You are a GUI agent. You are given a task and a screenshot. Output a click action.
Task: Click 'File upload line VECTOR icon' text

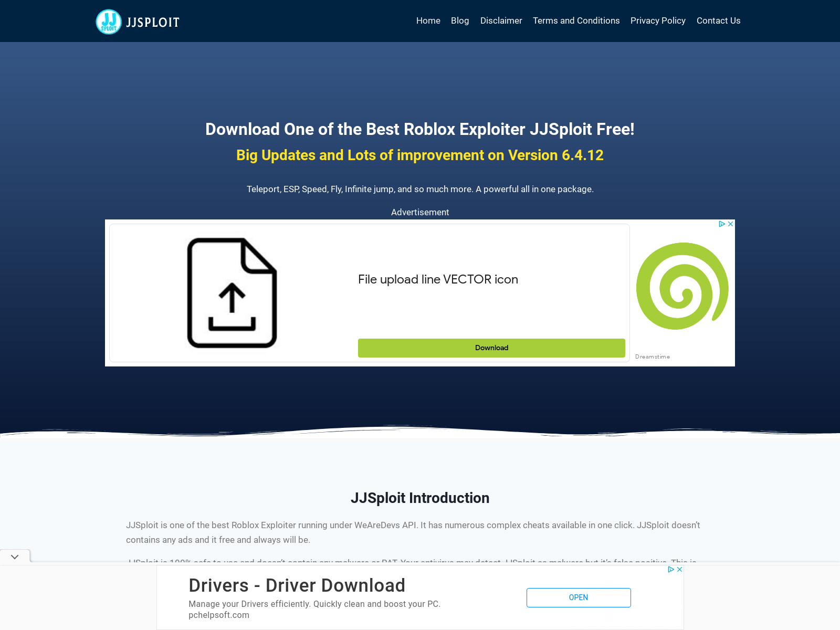pyautogui.click(x=438, y=279)
